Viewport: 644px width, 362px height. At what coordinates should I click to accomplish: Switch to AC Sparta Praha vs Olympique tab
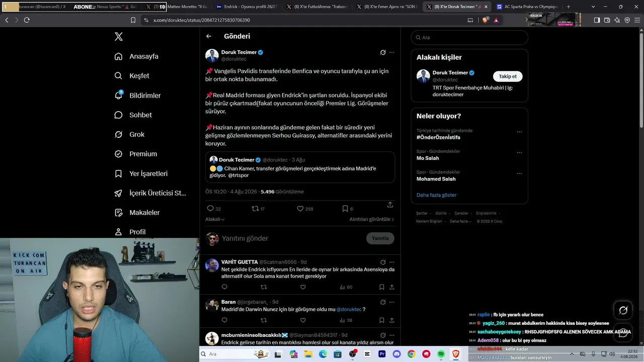click(527, 7)
